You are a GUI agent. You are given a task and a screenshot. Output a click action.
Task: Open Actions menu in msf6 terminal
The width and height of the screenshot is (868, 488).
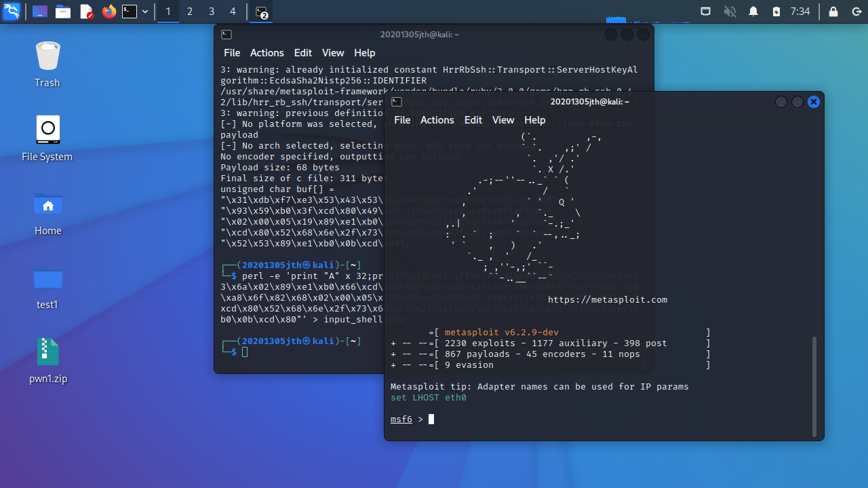[x=437, y=120]
